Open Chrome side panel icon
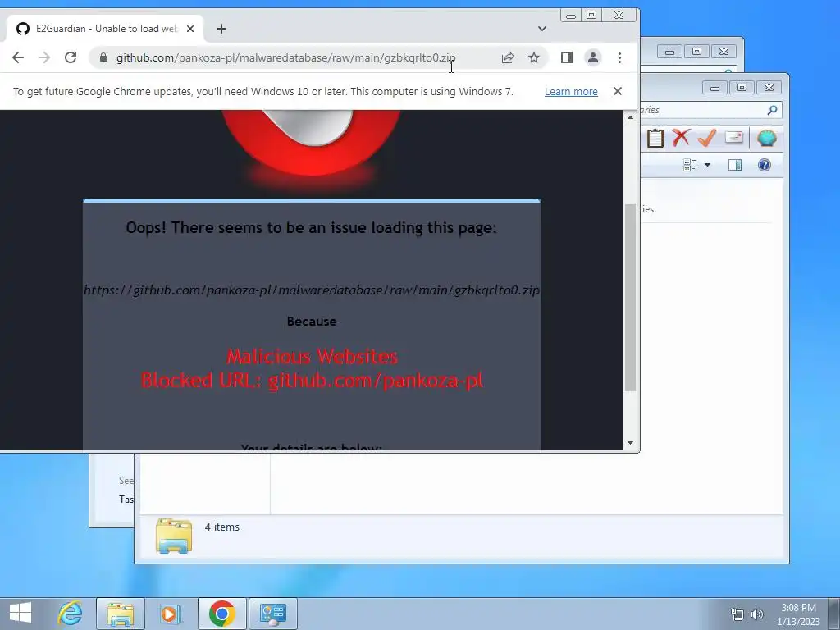This screenshot has height=630, width=840. (x=566, y=57)
